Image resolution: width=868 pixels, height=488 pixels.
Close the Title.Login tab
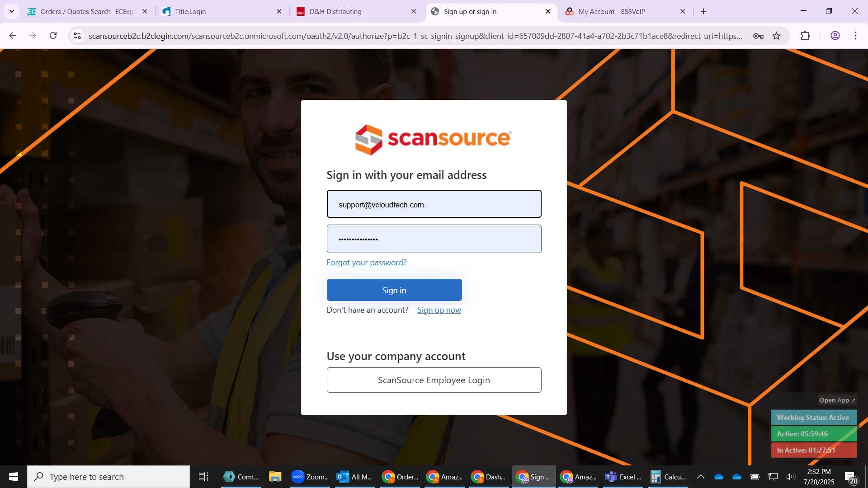pyautogui.click(x=279, y=11)
